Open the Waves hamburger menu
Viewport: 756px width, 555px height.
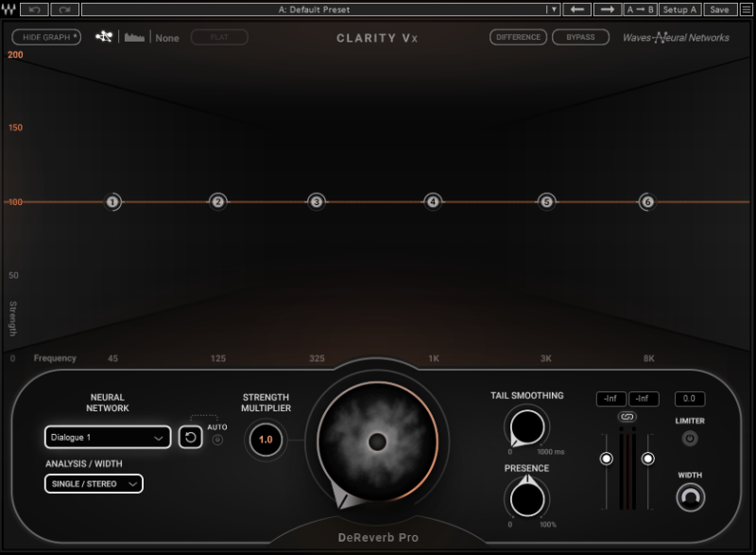[746, 9]
